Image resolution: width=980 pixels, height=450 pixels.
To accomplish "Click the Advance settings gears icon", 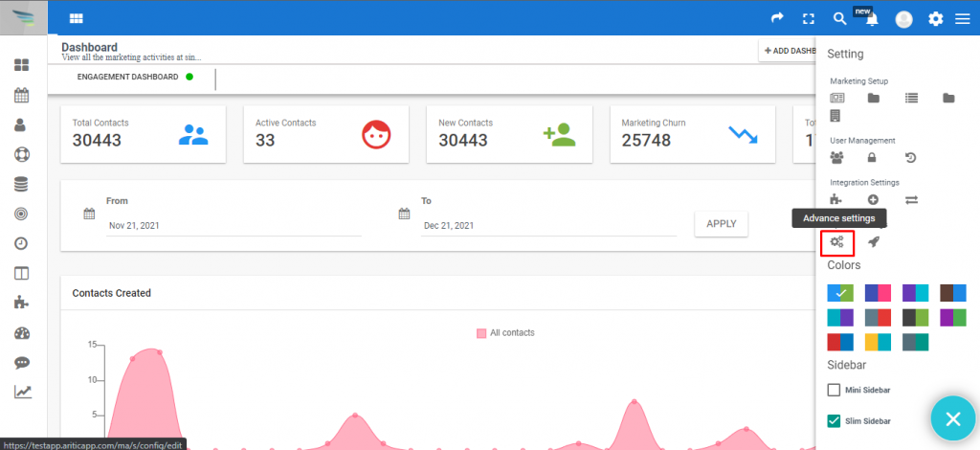I will [x=837, y=242].
